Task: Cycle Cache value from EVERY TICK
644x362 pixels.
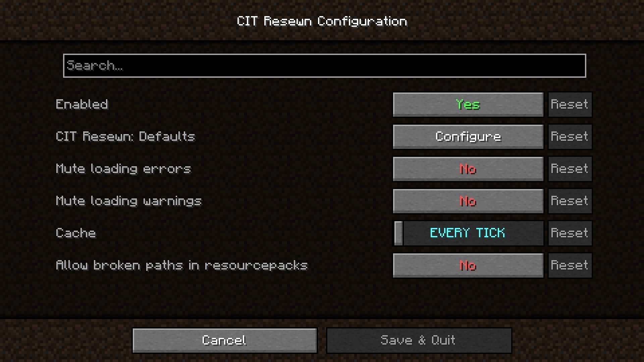Action: 468,233
